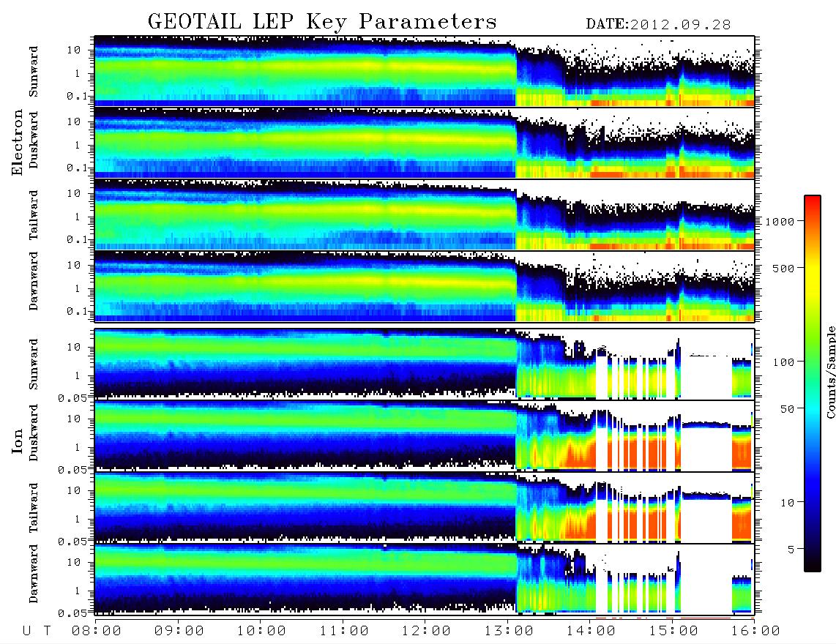836x644 pixels.
Task: Click inside the Ion Dawnward spectrogram panel
Action: 425,579
